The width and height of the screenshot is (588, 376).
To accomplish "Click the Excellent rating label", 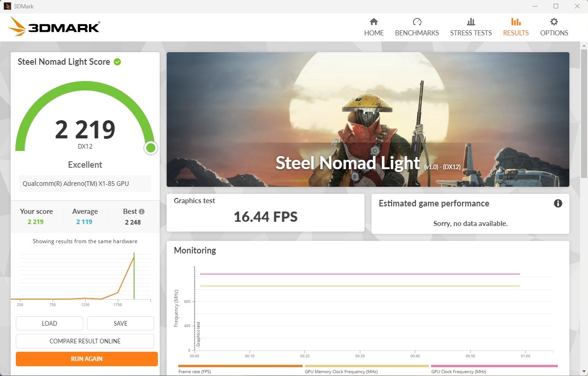I will click(x=85, y=164).
